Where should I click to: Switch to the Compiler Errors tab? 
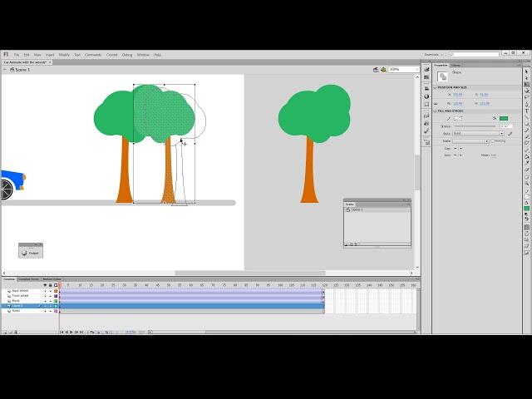28,279
